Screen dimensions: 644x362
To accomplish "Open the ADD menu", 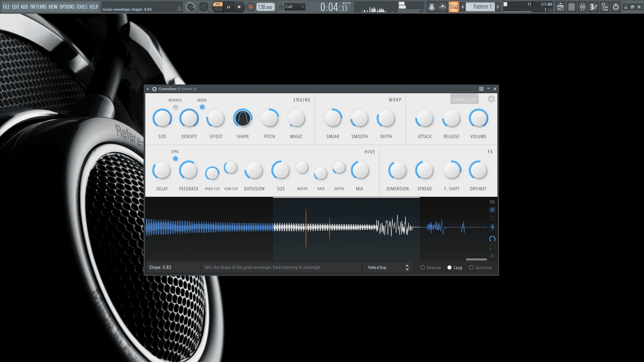I will point(24,7).
